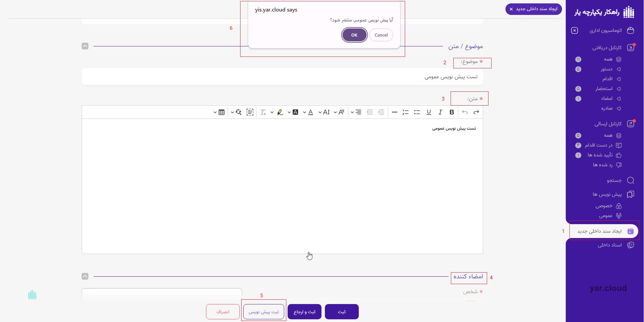
Task: Insert a bulleted list
Action: click(x=417, y=112)
